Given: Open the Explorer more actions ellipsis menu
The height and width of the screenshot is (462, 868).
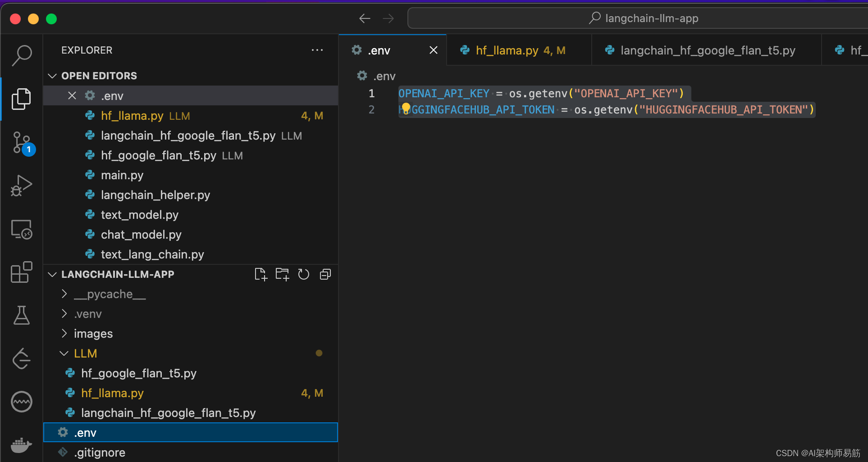Looking at the screenshot, I should [317, 50].
